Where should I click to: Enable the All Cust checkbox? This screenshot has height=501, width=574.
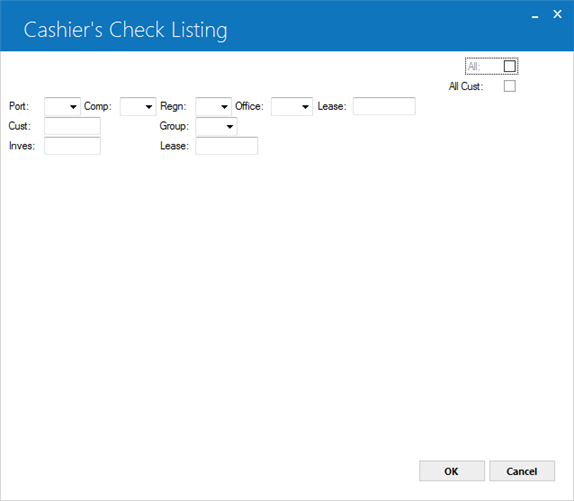[x=510, y=86]
